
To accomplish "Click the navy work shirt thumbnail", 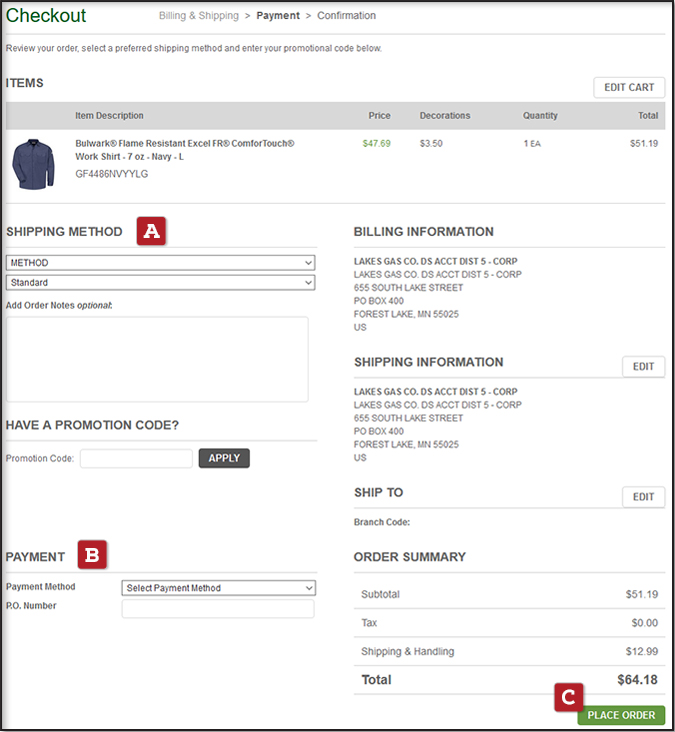I will (x=36, y=164).
